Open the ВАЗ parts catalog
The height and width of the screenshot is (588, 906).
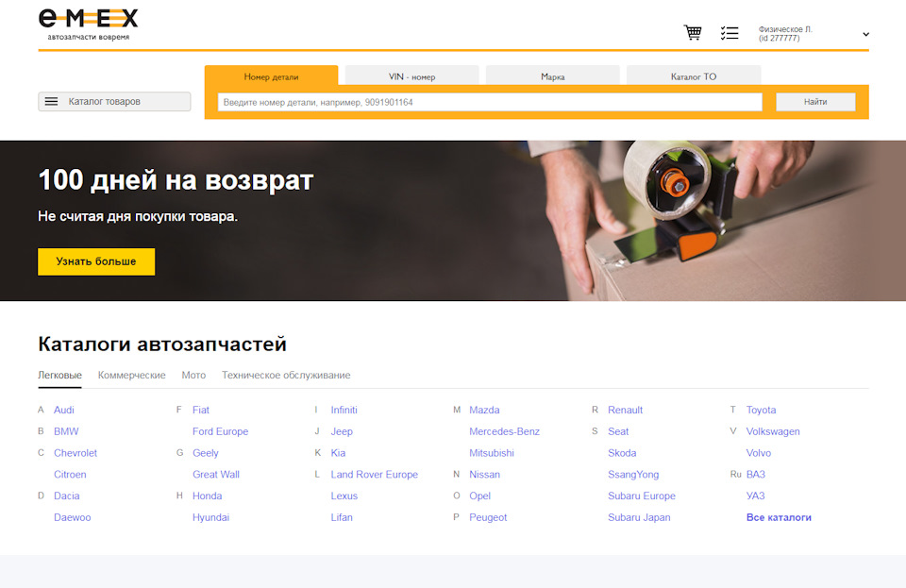pos(755,474)
